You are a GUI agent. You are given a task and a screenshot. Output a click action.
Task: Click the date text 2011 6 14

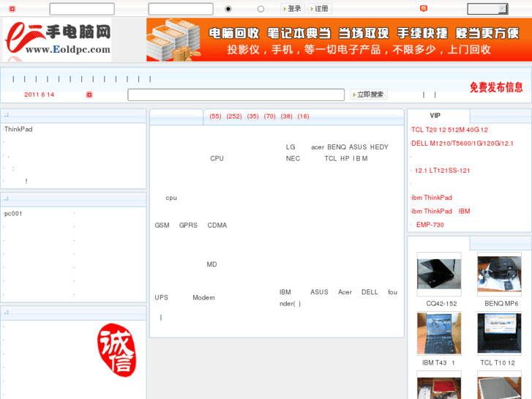tap(40, 94)
